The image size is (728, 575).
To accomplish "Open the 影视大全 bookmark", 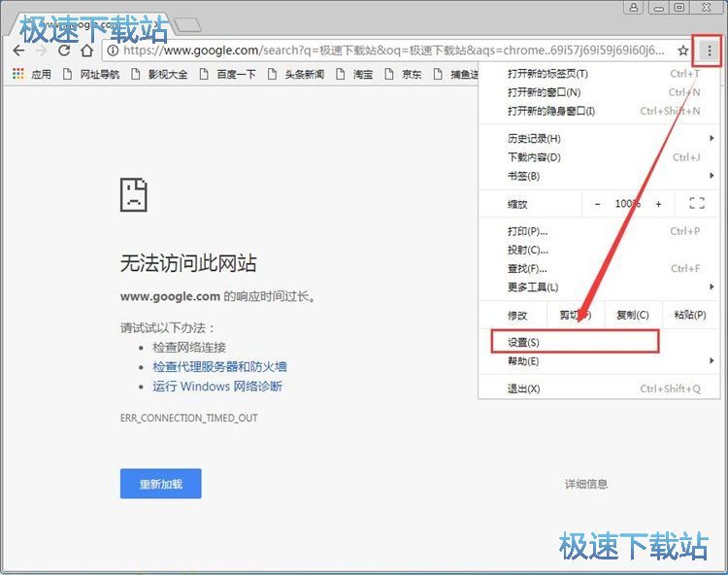I will point(159,74).
